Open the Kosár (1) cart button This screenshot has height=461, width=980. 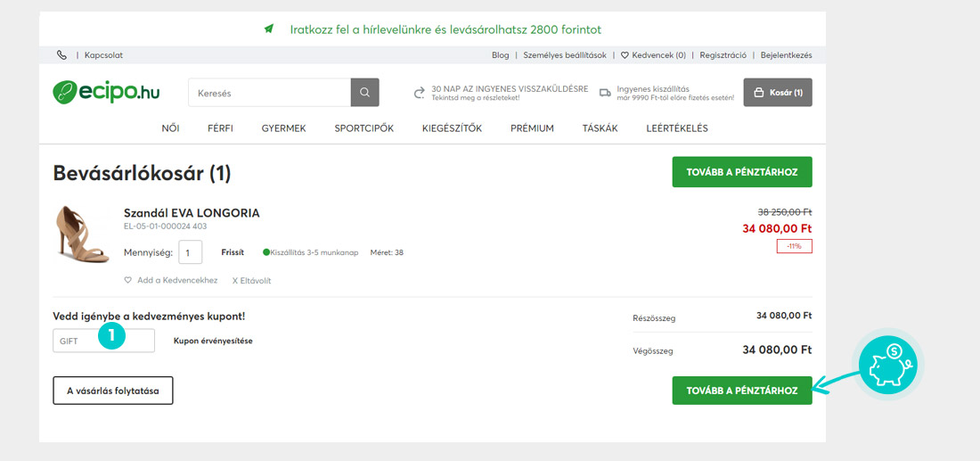click(x=778, y=93)
